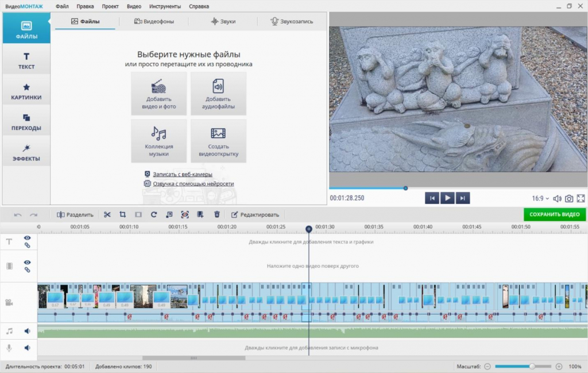Mute the microphone recording track
The width and height of the screenshot is (588, 373).
click(x=27, y=348)
